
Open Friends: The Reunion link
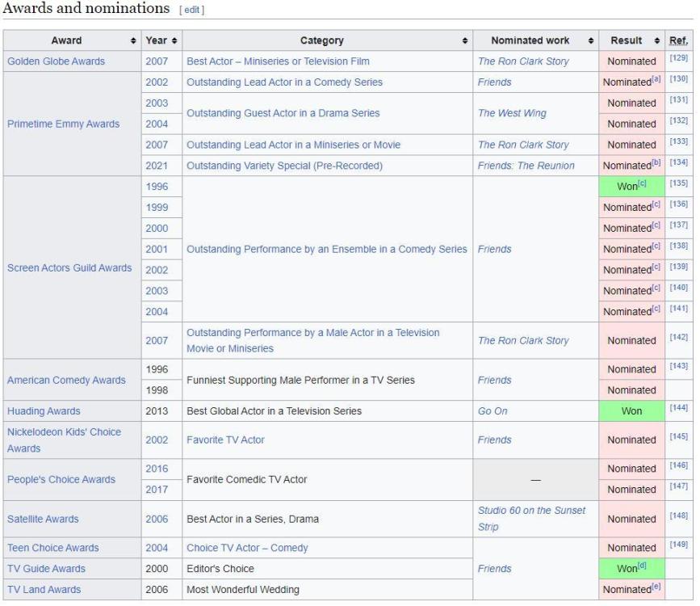526,166
